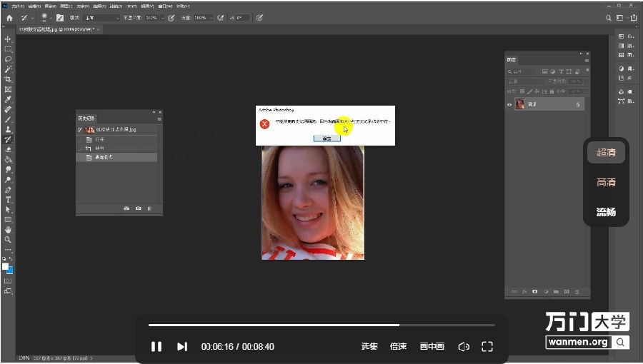Open the Layer menu
This screenshot has width=643, height=364.
point(66,6)
